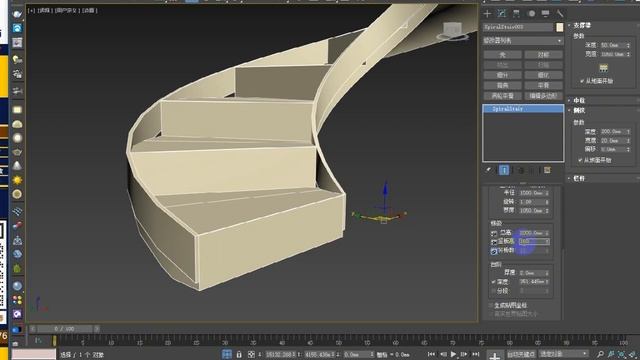Open the Create tab in command panel
The height and width of the screenshot is (360, 640).
[x=487, y=13]
